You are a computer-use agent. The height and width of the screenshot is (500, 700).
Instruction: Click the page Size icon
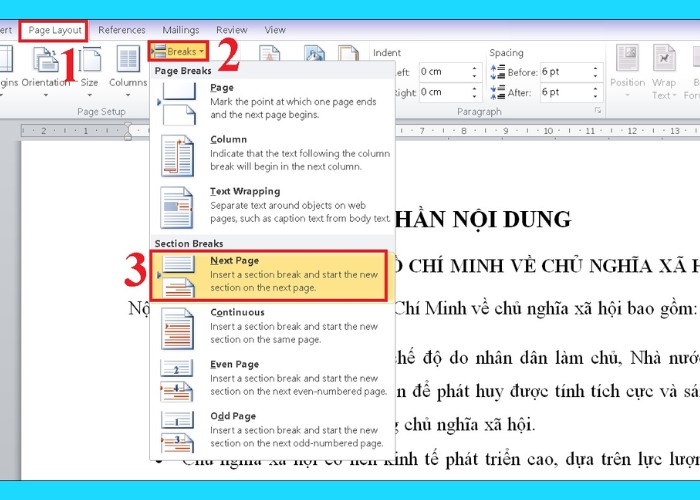pos(90,59)
